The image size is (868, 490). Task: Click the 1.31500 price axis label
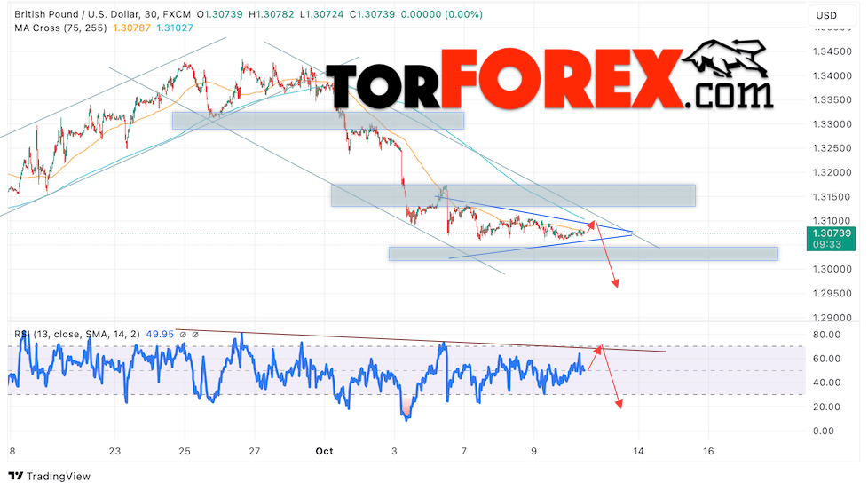click(832, 197)
